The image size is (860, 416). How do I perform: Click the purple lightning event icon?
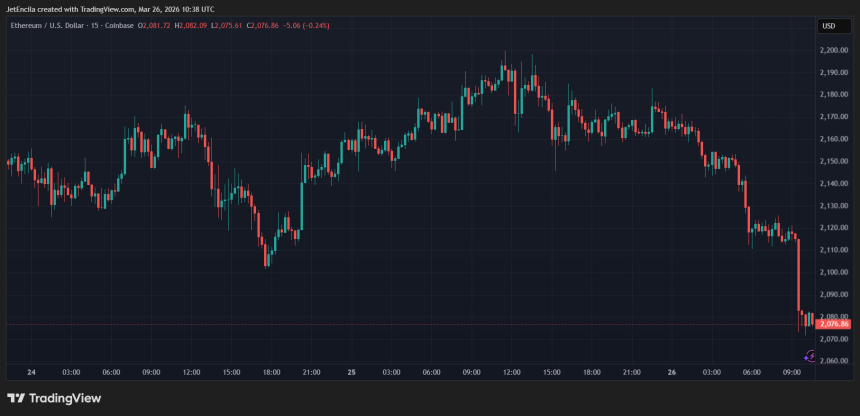tap(811, 355)
